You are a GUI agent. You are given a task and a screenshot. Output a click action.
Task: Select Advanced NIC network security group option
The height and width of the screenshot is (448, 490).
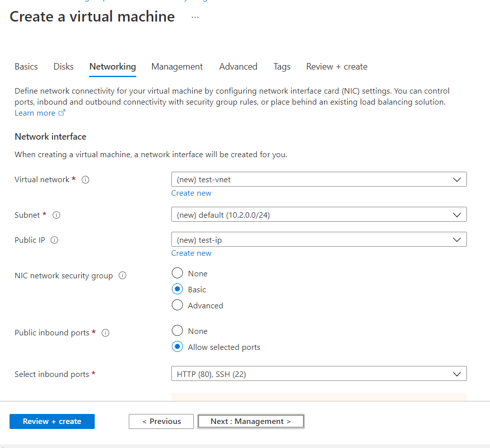pos(177,305)
